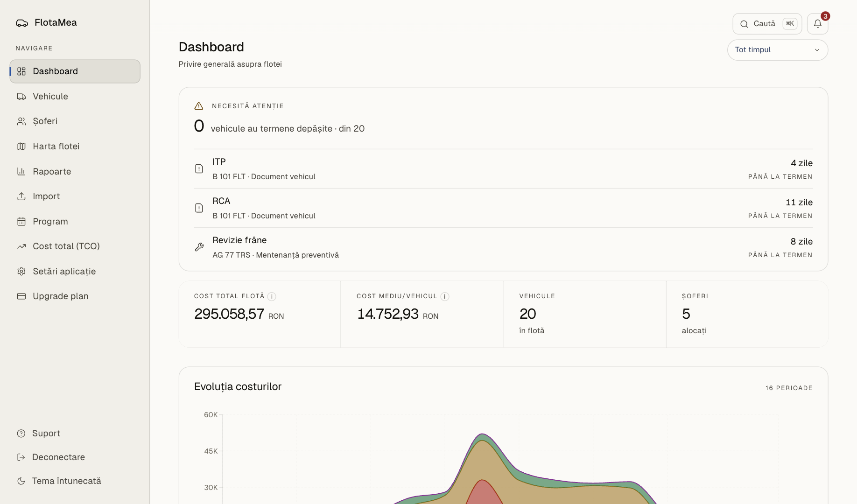Open notifications bell with 3 alerts
The height and width of the screenshot is (504, 857).
tap(817, 24)
